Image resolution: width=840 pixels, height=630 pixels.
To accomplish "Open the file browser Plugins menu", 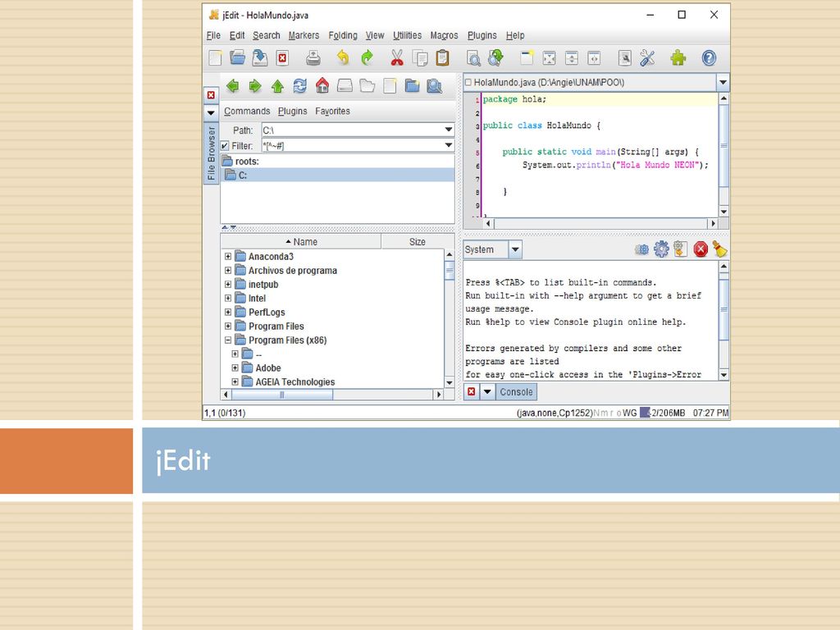I will click(x=293, y=111).
